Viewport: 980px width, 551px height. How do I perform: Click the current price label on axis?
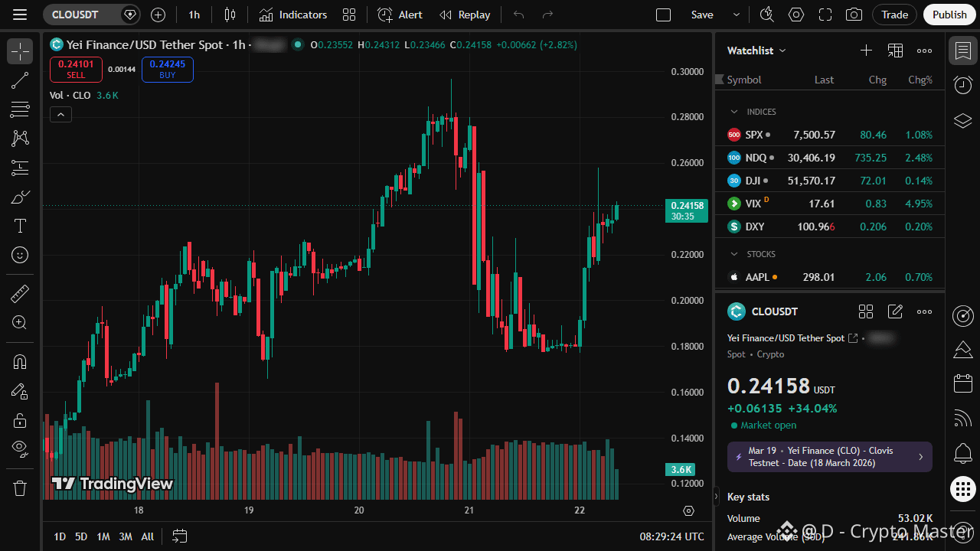tap(687, 210)
